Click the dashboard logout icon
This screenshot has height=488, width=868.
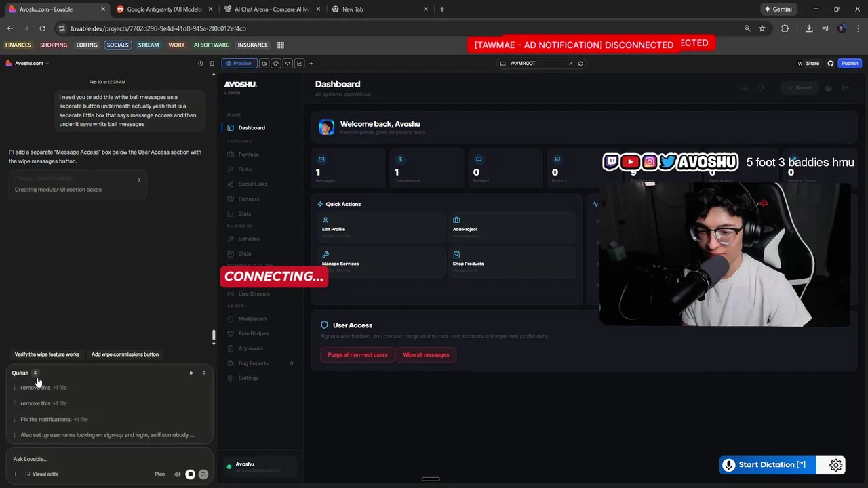coord(846,87)
